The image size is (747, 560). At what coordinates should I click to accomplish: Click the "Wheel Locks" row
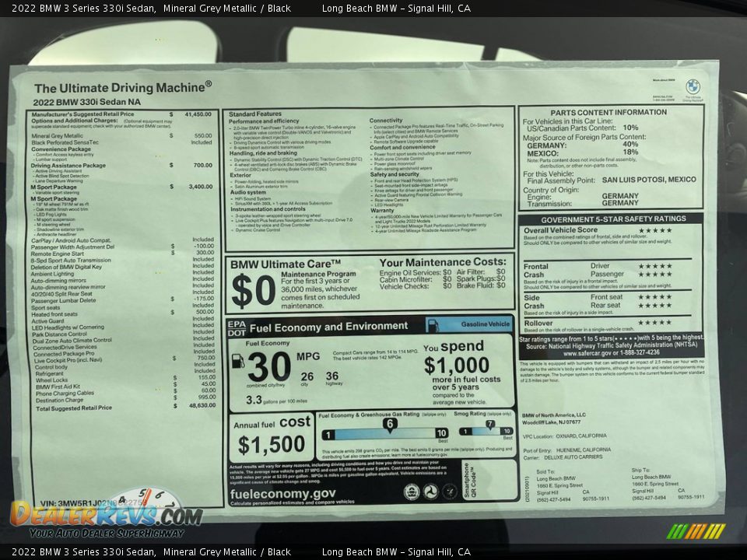(126, 380)
